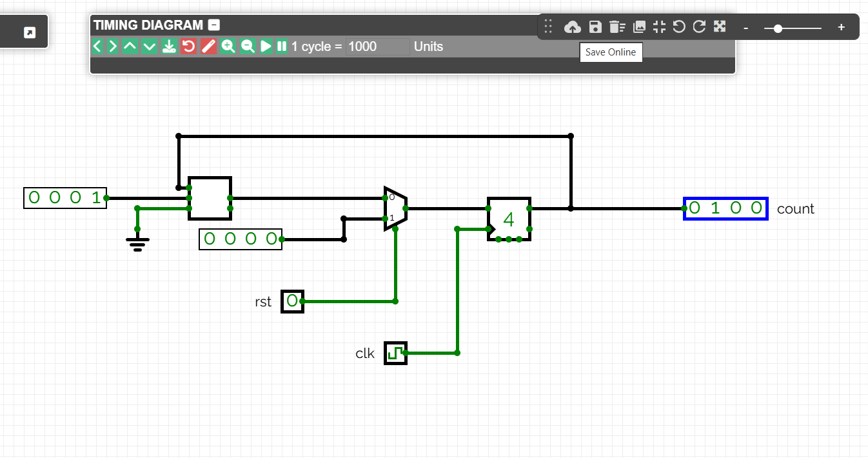Click the cycle units input field
868x458 pixels.
tap(377, 46)
